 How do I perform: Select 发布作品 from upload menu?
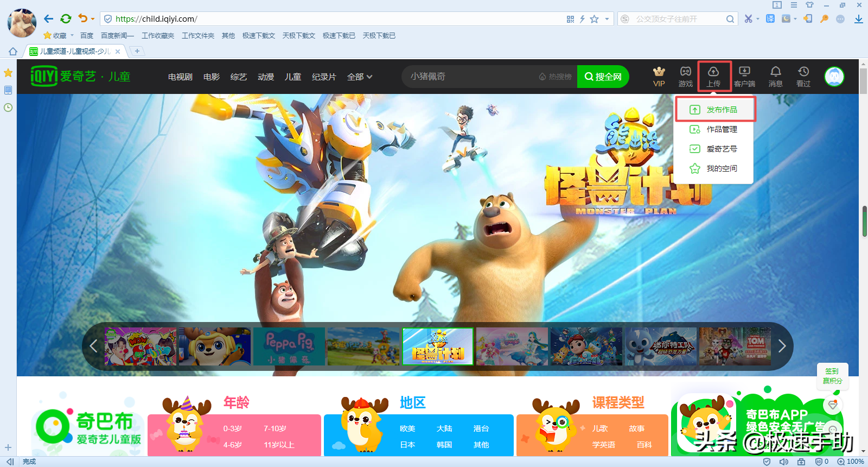(x=716, y=110)
